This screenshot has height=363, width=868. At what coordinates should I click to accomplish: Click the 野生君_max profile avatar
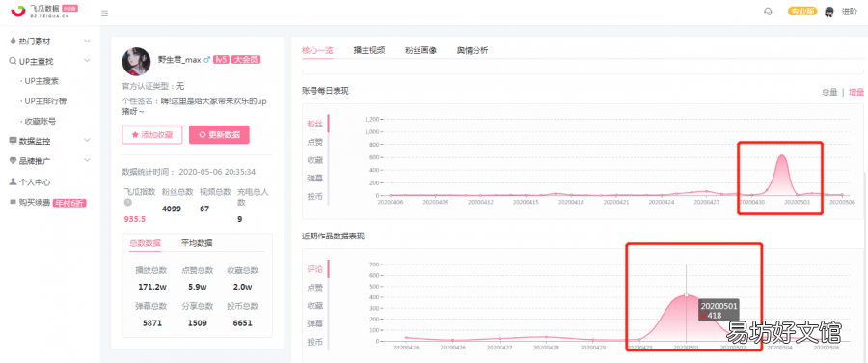[x=136, y=62]
